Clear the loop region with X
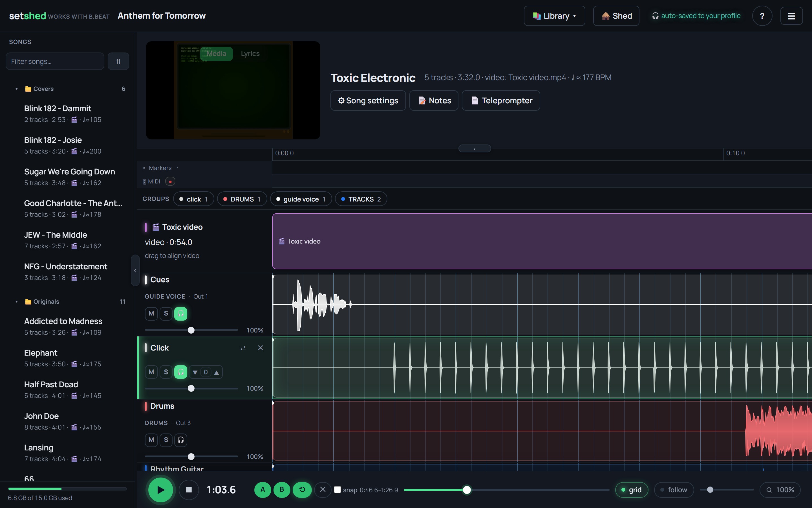The image size is (812, 508). click(x=323, y=490)
